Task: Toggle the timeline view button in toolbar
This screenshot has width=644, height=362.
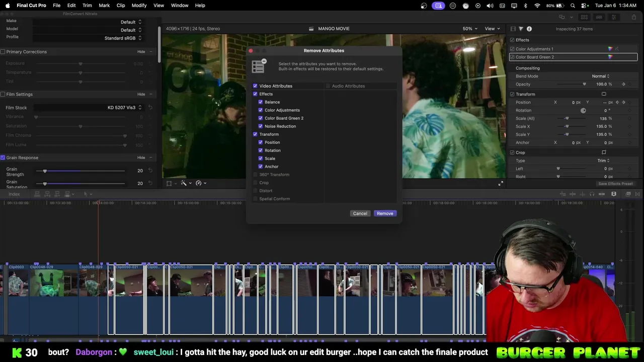Action: coord(599,17)
